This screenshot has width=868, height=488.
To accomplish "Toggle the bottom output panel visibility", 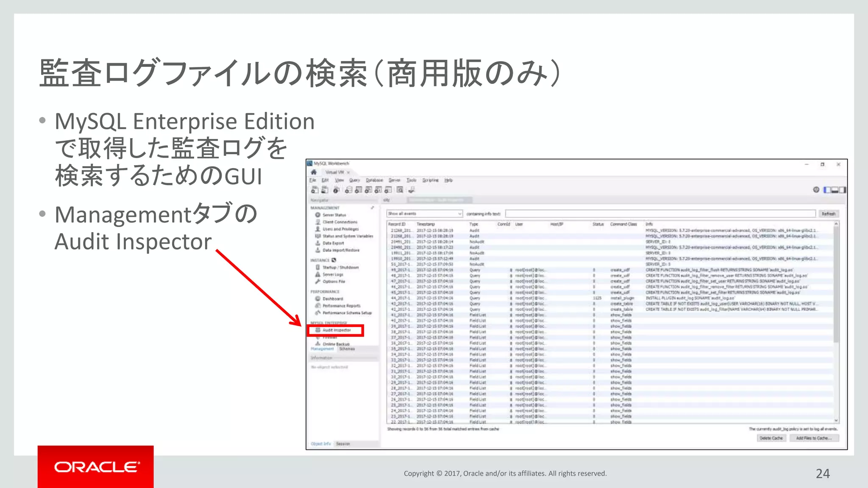I will 835,190.
